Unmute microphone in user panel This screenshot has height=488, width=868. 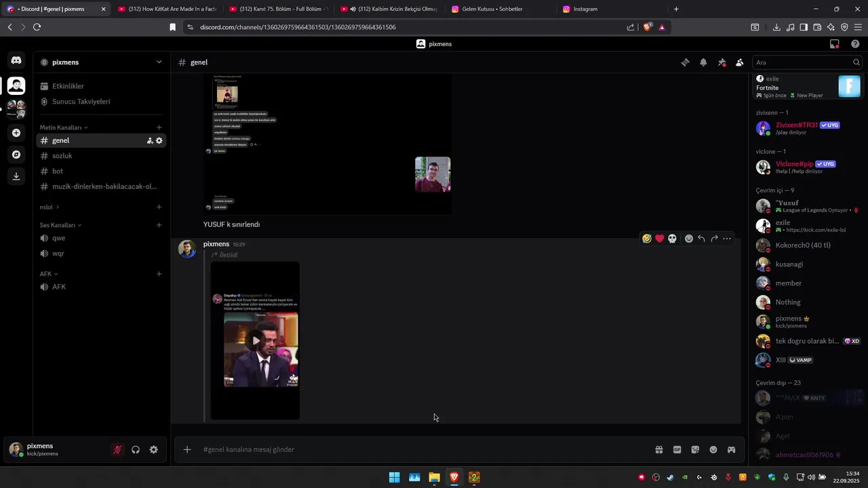(117, 449)
